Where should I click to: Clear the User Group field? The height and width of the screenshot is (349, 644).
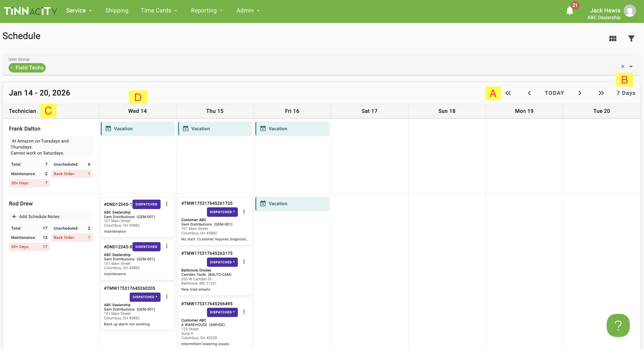pyautogui.click(x=623, y=67)
